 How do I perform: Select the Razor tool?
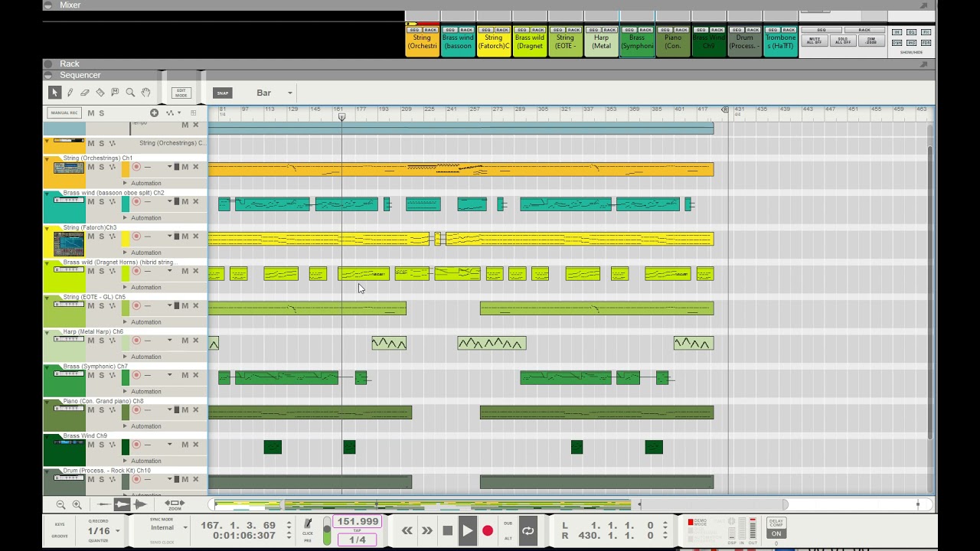point(100,93)
